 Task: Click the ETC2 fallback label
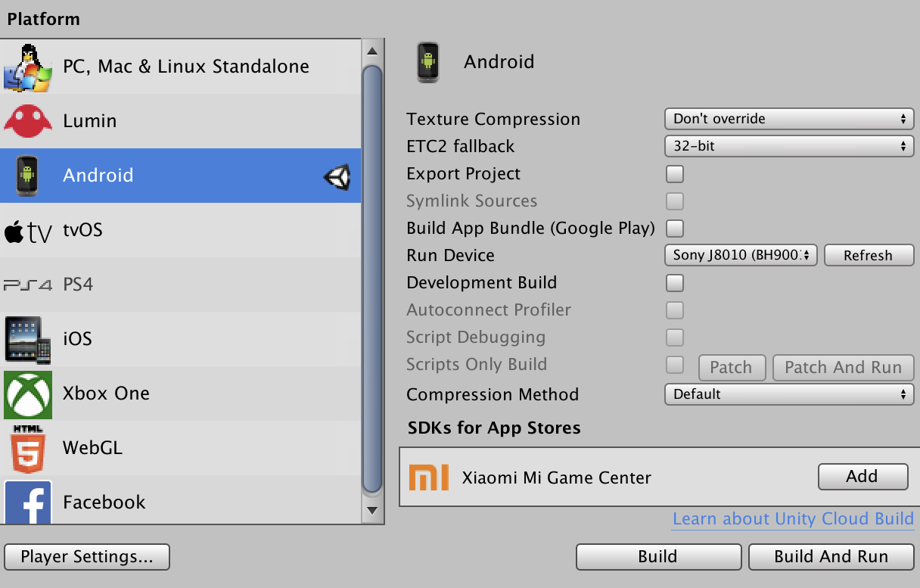pos(460,147)
